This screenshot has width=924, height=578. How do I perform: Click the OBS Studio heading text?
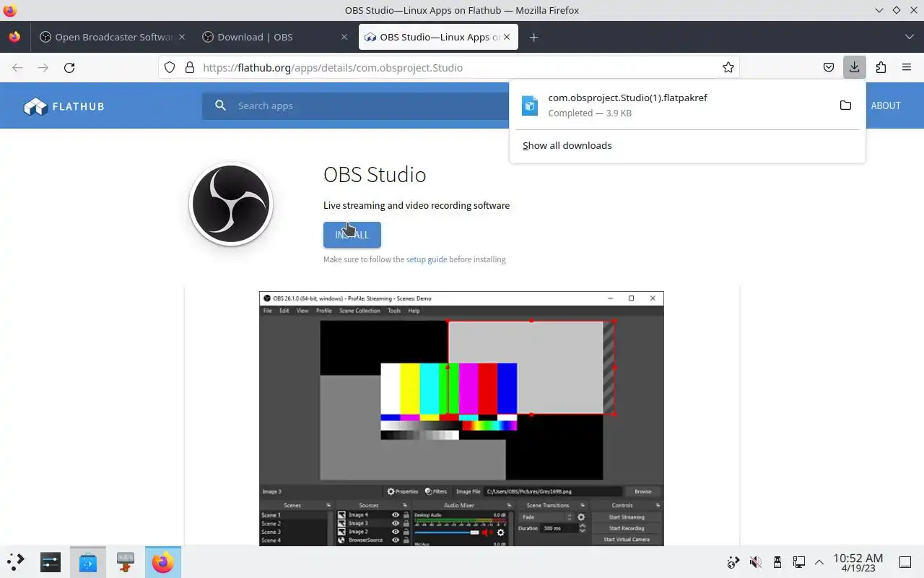[x=375, y=174]
